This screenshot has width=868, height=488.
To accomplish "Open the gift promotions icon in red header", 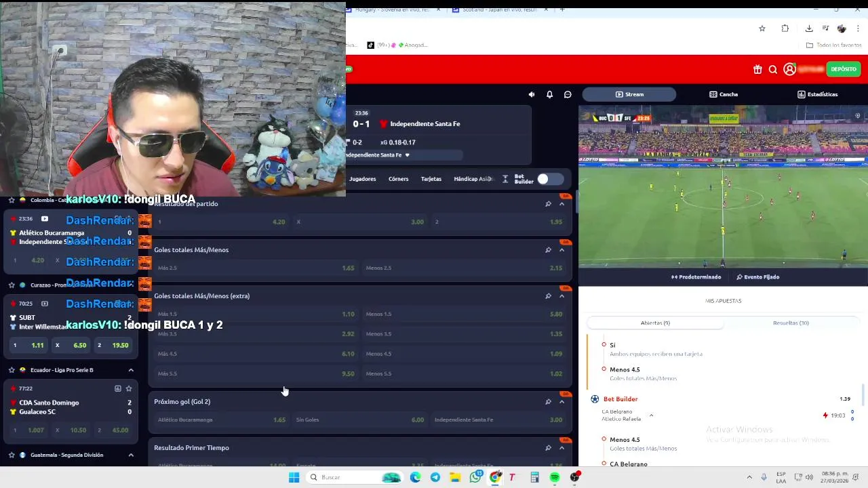I will coord(757,69).
